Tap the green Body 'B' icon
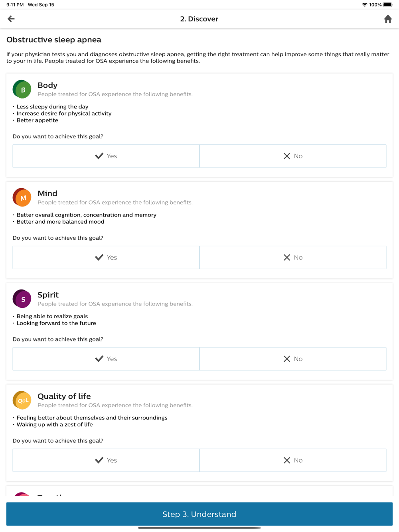 pyautogui.click(x=22, y=89)
